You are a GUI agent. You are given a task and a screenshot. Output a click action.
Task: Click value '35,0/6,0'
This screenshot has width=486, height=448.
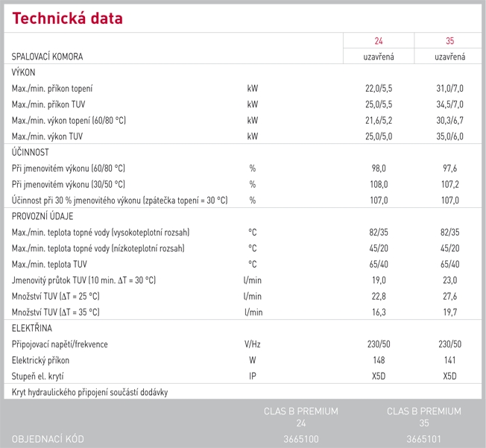[449, 136]
